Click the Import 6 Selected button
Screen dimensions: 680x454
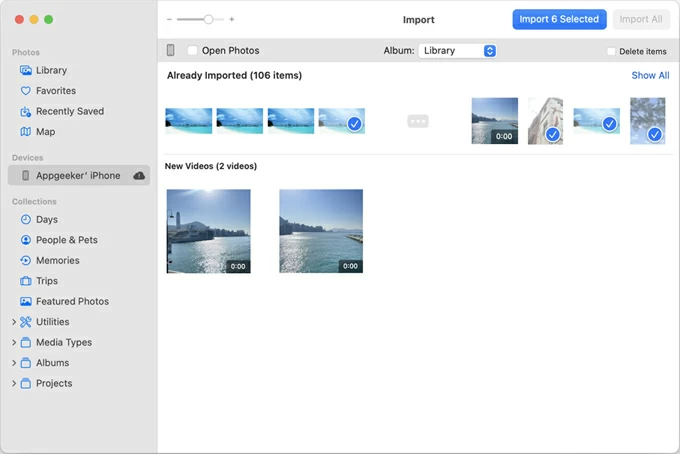559,19
